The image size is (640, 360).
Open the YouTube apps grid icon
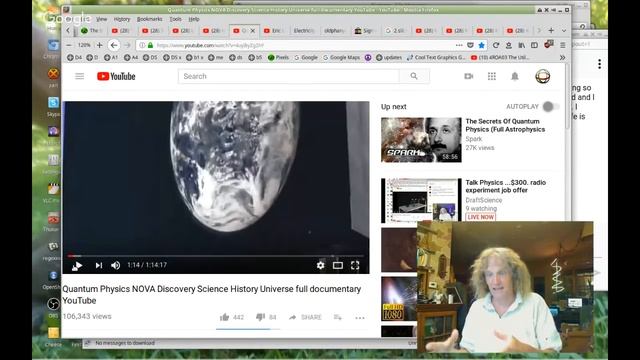point(492,76)
